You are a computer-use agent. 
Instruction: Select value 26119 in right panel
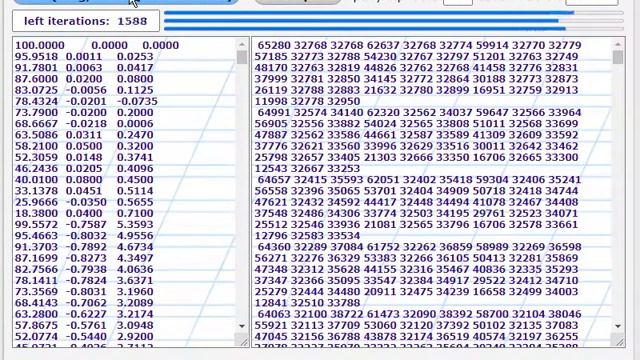271,90
